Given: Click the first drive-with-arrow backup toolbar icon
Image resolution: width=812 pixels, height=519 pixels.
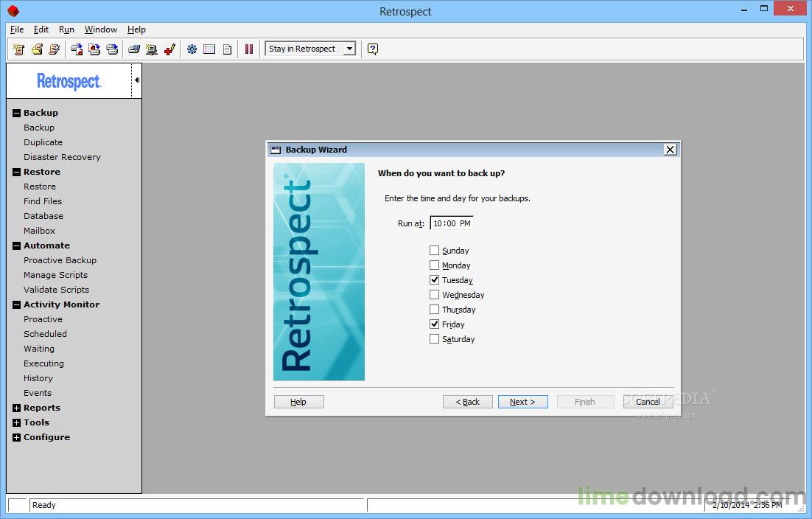Looking at the screenshot, I should click(x=77, y=49).
